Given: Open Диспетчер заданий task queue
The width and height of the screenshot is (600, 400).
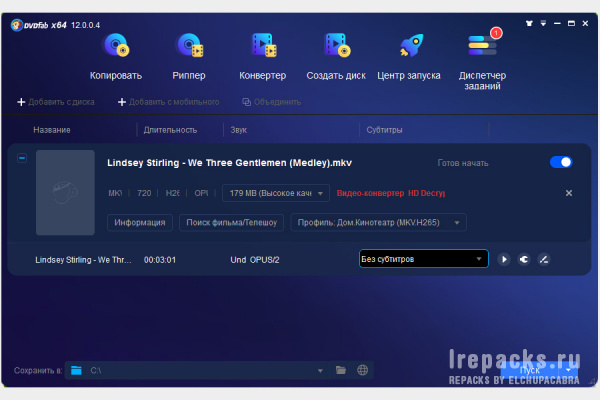Looking at the screenshot, I should 483,59.
